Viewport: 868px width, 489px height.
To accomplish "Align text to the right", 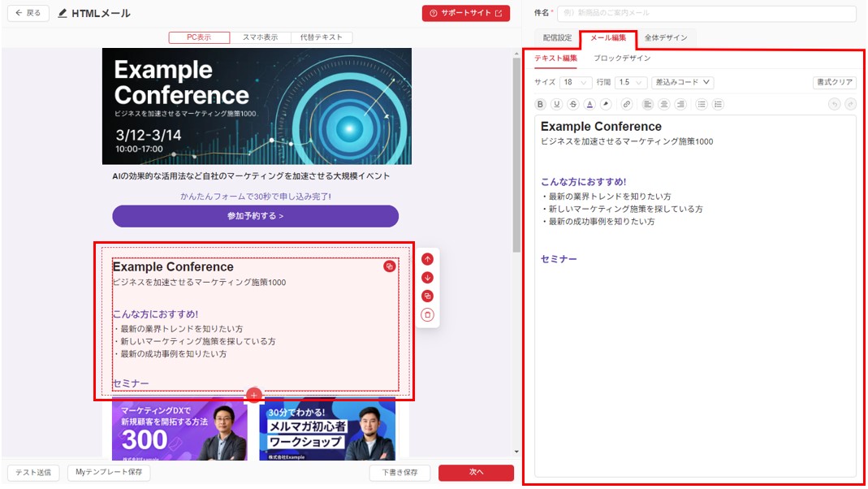I will (681, 104).
